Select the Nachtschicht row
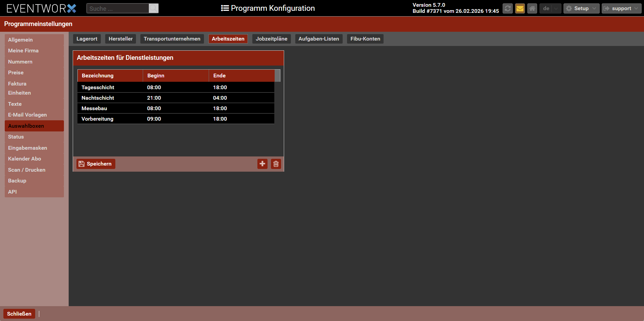The height and width of the screenshot is (321, 644). pos(176,98)
